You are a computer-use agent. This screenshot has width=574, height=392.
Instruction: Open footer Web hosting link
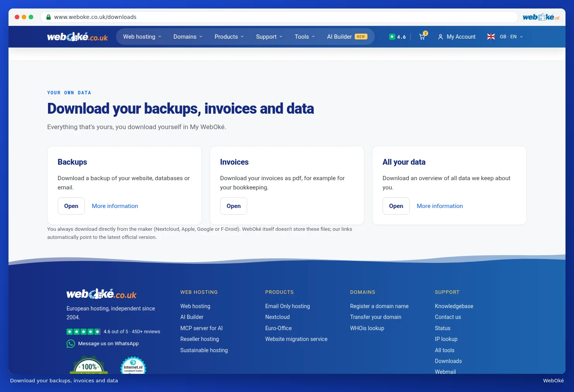pyautogui.click(x=195, y=306)
